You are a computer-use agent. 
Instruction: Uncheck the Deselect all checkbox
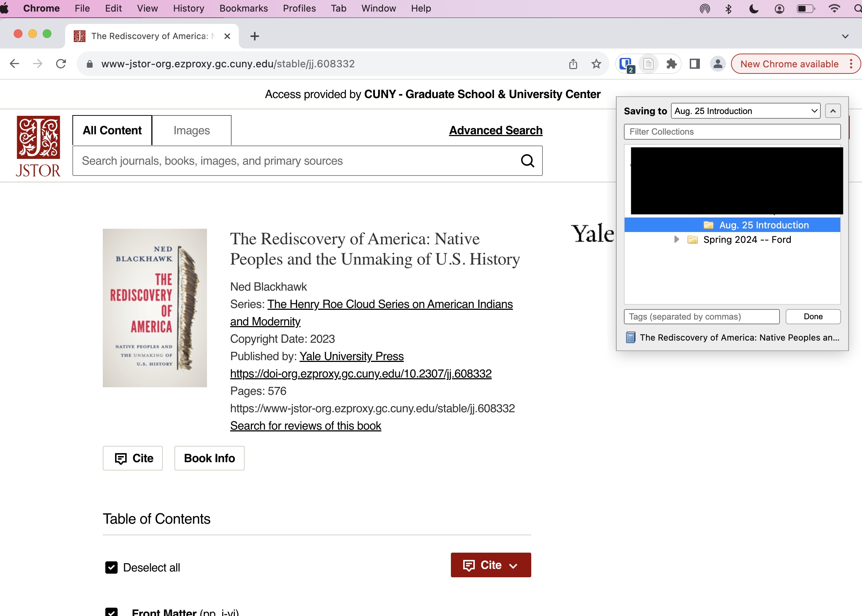pyautogui.click(x=111, y=568)
